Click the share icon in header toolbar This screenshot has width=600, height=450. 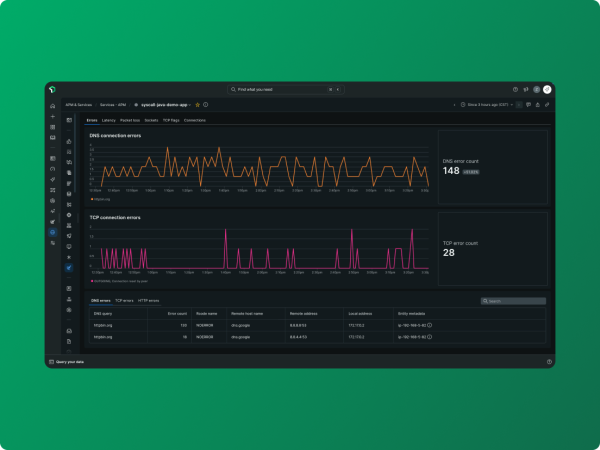(538, 105)
